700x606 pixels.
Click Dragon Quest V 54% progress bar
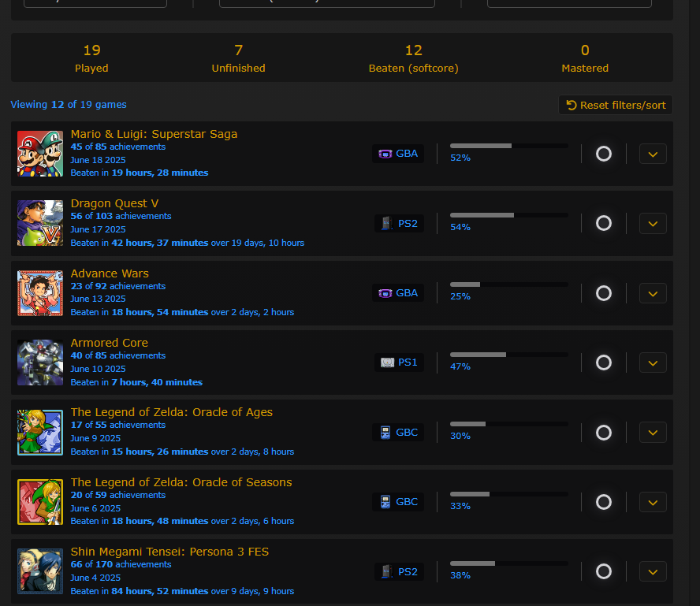[509, 215]
